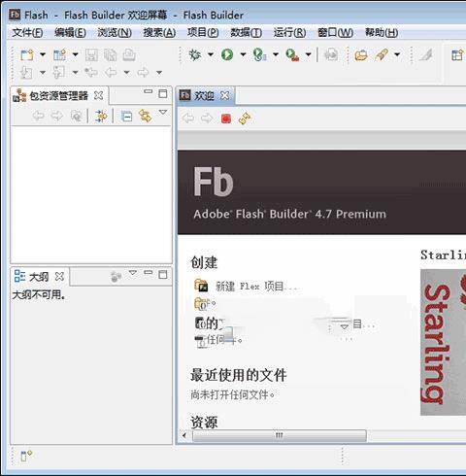Toggle Link with Editor in package explorer
This screenshot has height=476, width=466.
pyautogui.click(x=145, y=116)
